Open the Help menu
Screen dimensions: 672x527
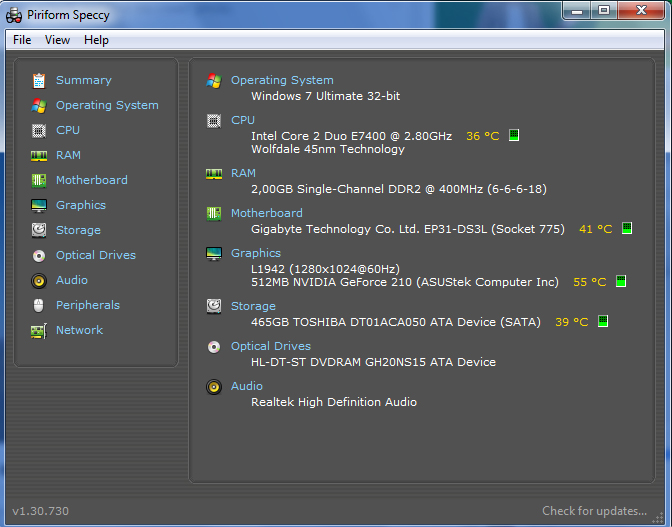coord(96,40)
